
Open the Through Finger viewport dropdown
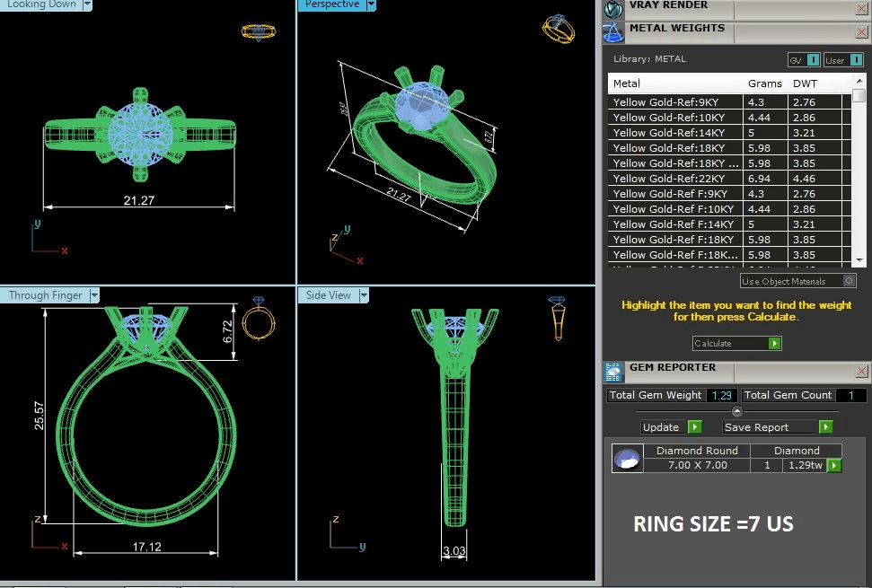(93, 295)
